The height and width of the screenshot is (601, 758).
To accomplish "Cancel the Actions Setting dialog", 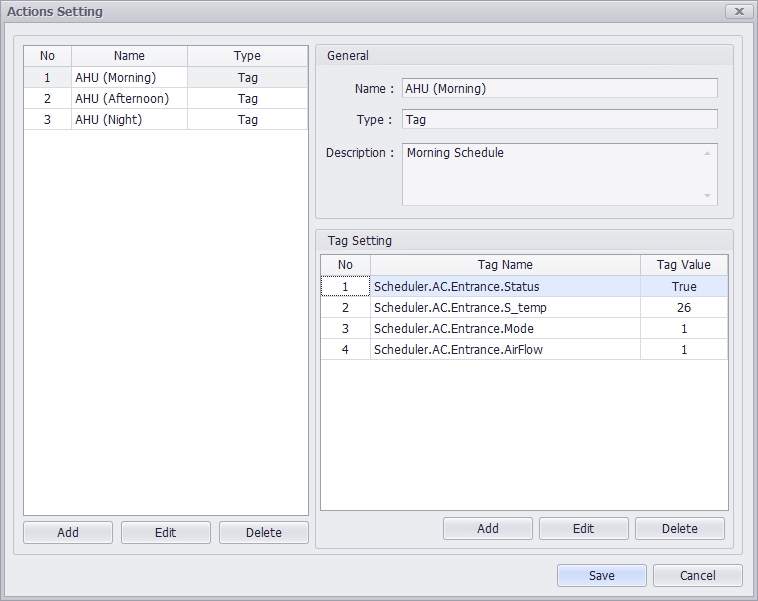I will pos(698,575).
